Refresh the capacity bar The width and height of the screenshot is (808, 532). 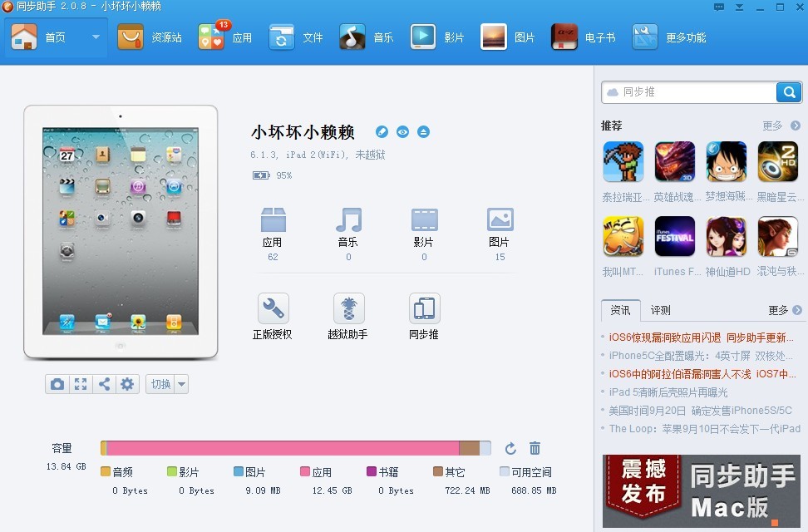pos(510,449)
